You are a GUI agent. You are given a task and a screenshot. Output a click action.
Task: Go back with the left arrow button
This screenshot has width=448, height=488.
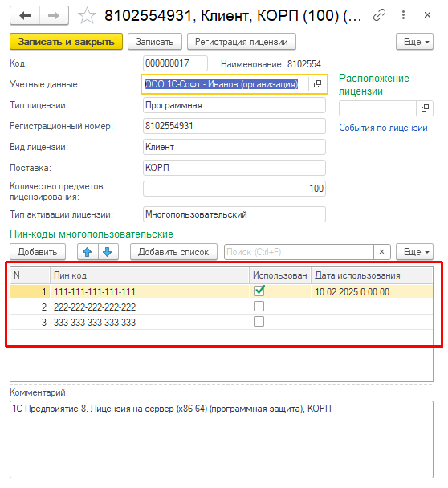[x=25, y=15]
